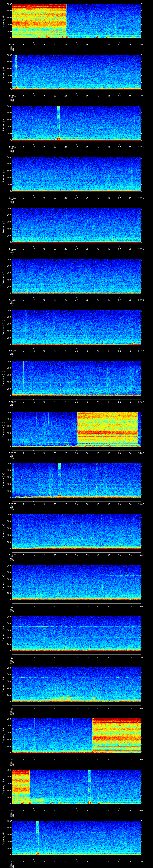Select the spectrogram panel starting at 3:17:00
153x868 pixels.
point(77,174)
